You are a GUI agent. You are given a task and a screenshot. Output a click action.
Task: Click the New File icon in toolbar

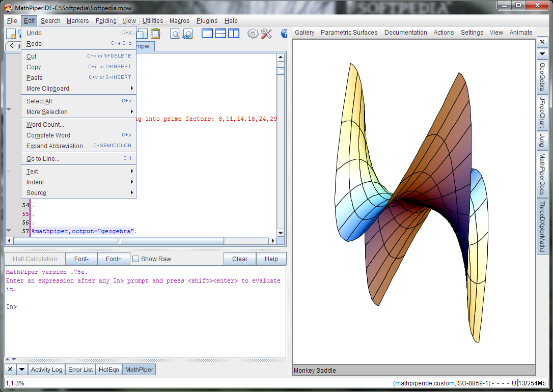pos(11,34)
